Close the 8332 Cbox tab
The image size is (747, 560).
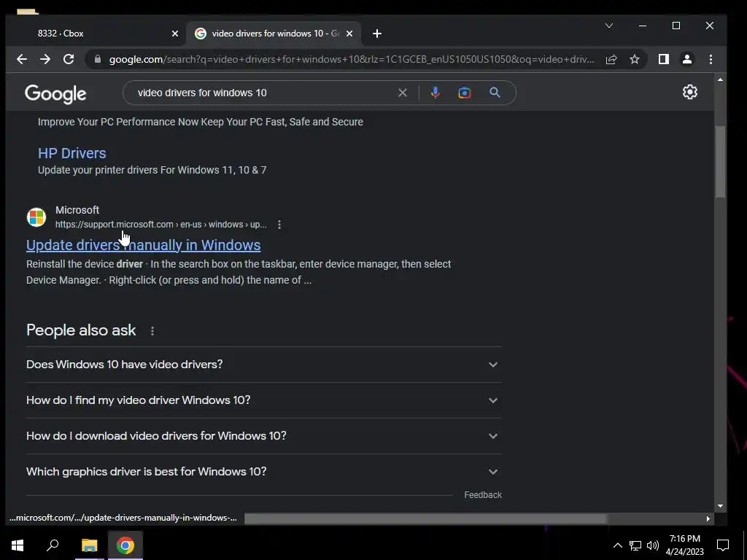(x=175, y=34)
